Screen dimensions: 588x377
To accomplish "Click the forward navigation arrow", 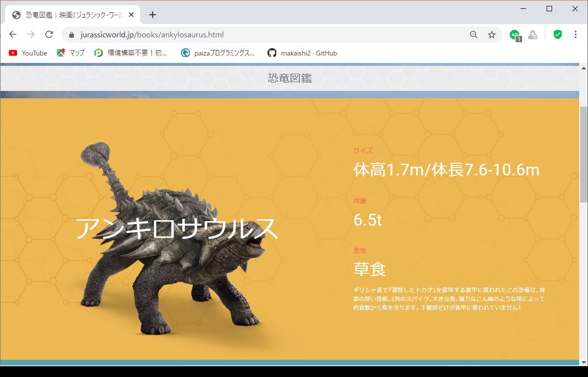I will (x=31, y=34).
